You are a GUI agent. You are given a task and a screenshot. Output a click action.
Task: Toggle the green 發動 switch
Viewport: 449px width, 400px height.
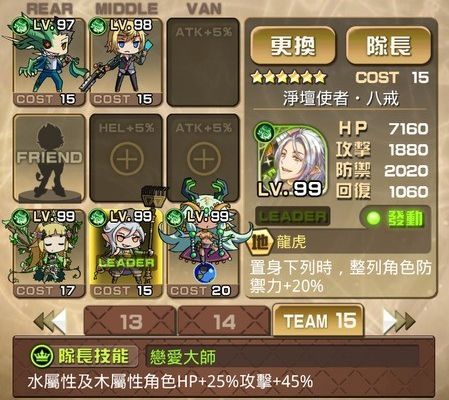tap(395, 218)
